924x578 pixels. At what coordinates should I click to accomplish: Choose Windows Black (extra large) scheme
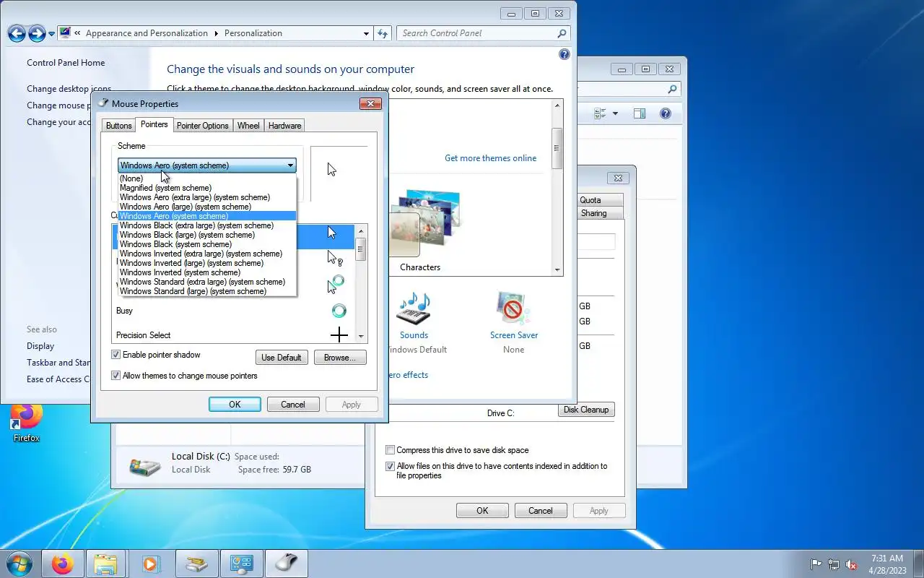pyautogui.click(x=207, y=225)
